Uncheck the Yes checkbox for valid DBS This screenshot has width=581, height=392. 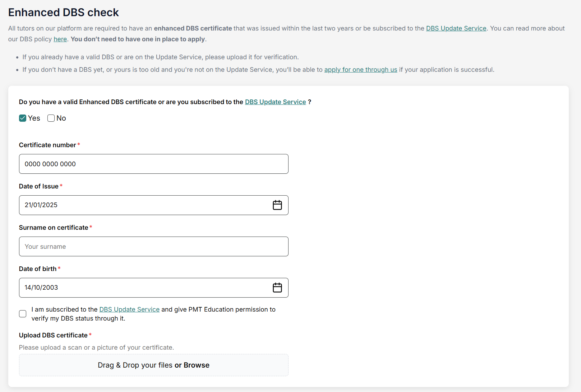pyautogui.click(x=23, y=118)
